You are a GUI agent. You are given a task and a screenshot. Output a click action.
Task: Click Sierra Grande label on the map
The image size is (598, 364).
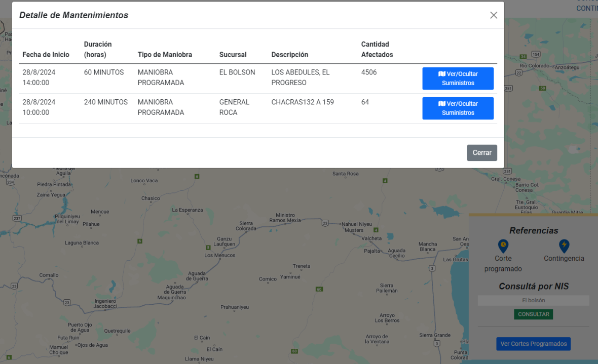pos(434,335)
